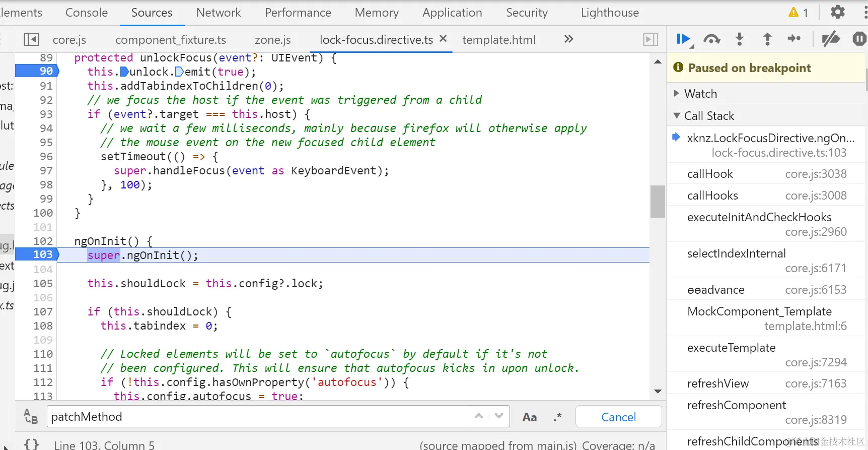
Task: Switch to component_fixture.ts file tab
Action: point(171,40)
